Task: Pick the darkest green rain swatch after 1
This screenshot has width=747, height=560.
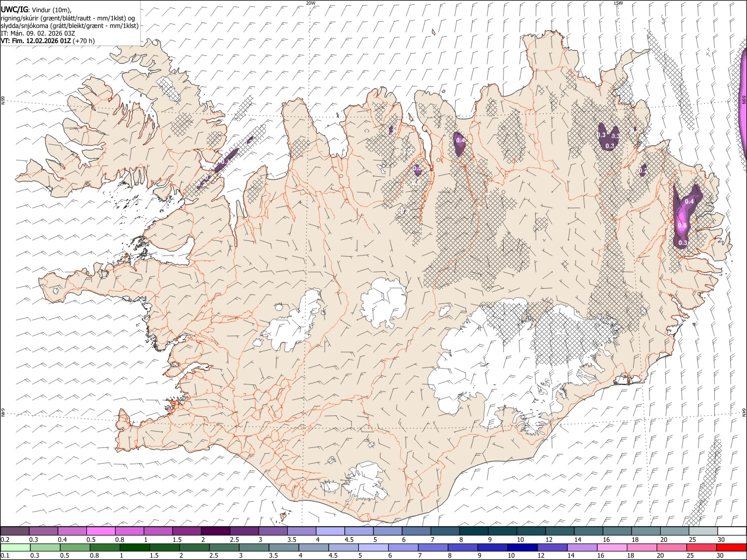Action: click(135, 548)
